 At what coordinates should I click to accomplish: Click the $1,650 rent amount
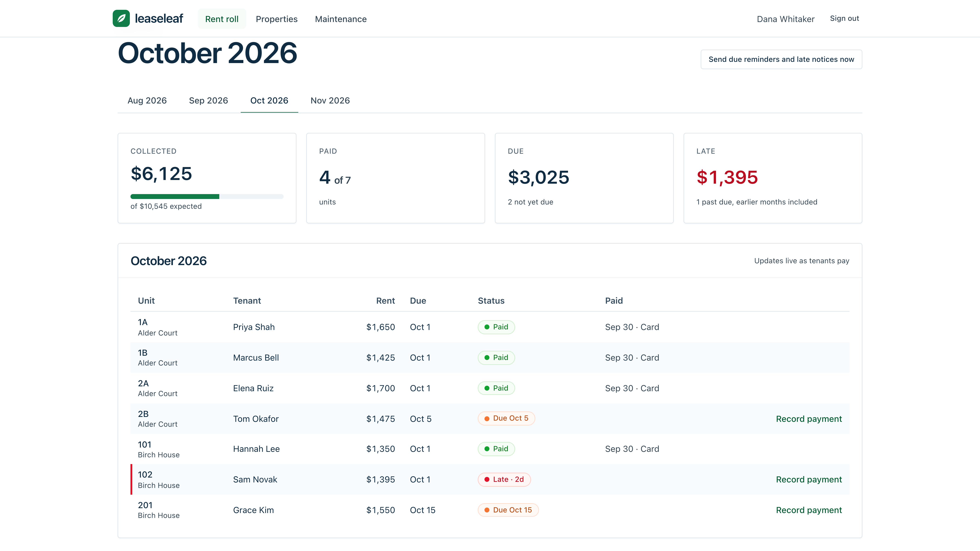tap(380, 327)
